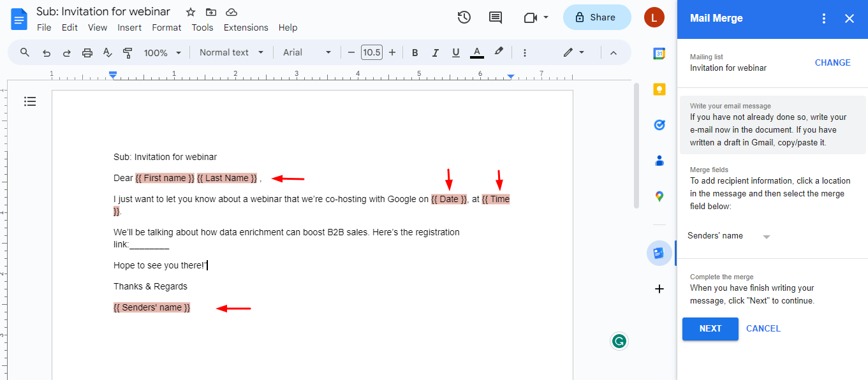868x380 pixels.
Task: Select the Paint format tool
Action: (128, 52)
